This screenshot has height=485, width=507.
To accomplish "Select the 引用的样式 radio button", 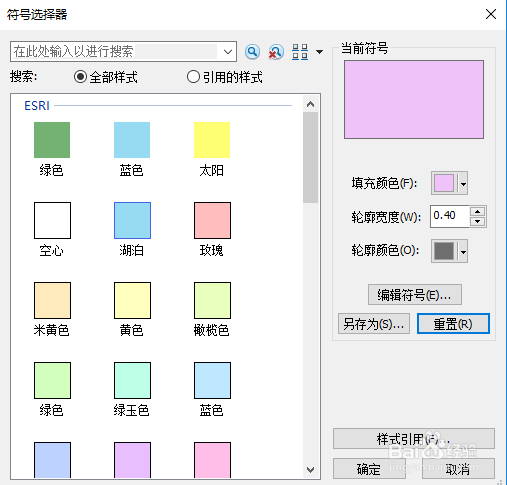I will pos(193,77).
